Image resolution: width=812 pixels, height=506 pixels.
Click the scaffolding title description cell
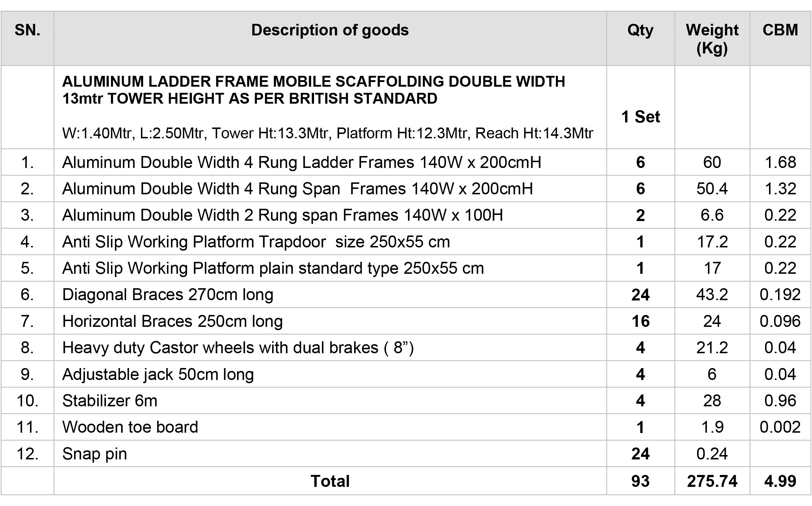coord(330,107)
